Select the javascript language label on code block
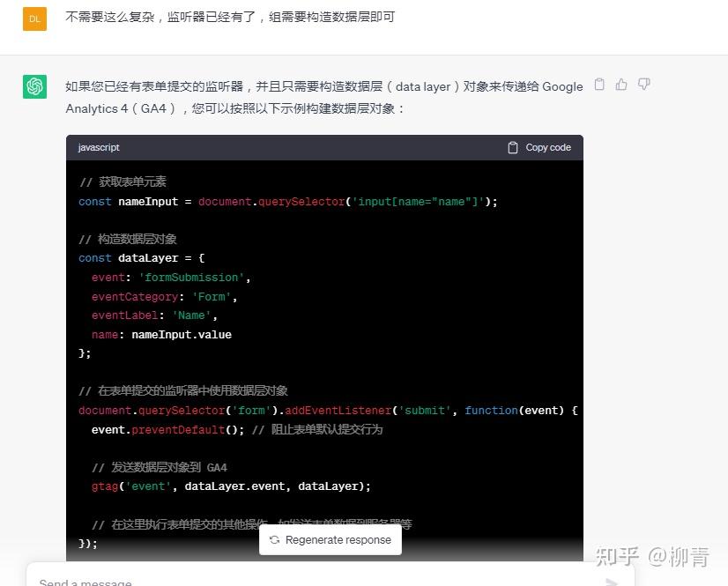 pyautogui.click(x=98, y=147)
